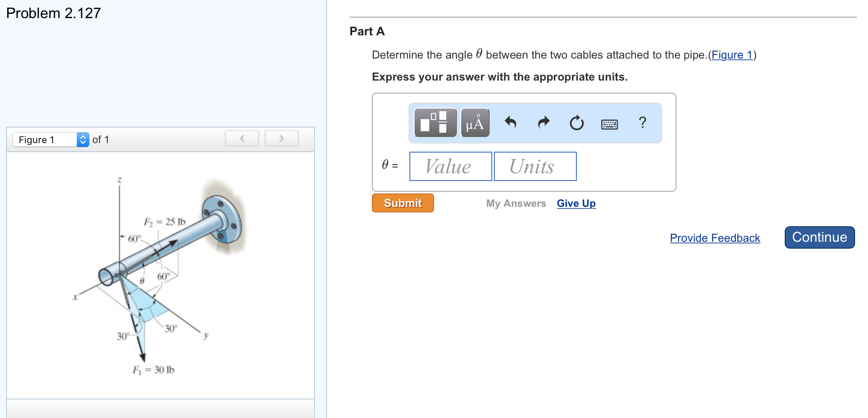
Task: Go to the next figure arrow
Action: point(282,138)
